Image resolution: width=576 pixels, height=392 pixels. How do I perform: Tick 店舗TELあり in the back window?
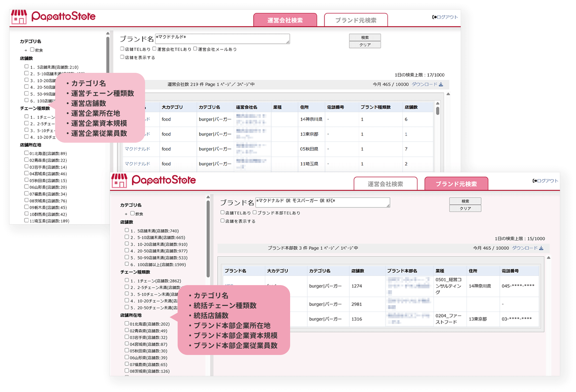(x=122, y=49)
